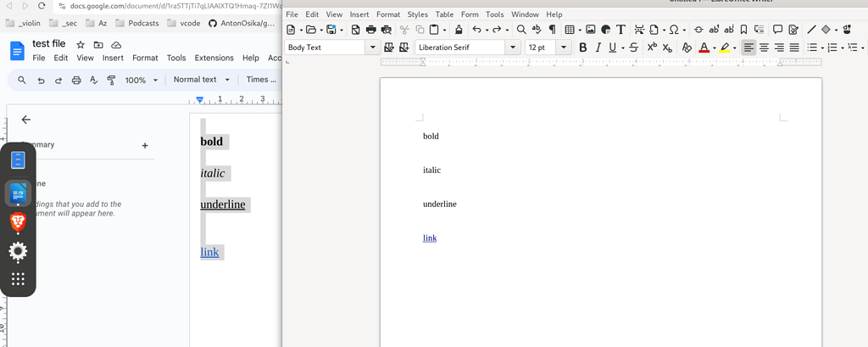Open Print Preview in LibreOffice Writer

click(x=387, y=30)
